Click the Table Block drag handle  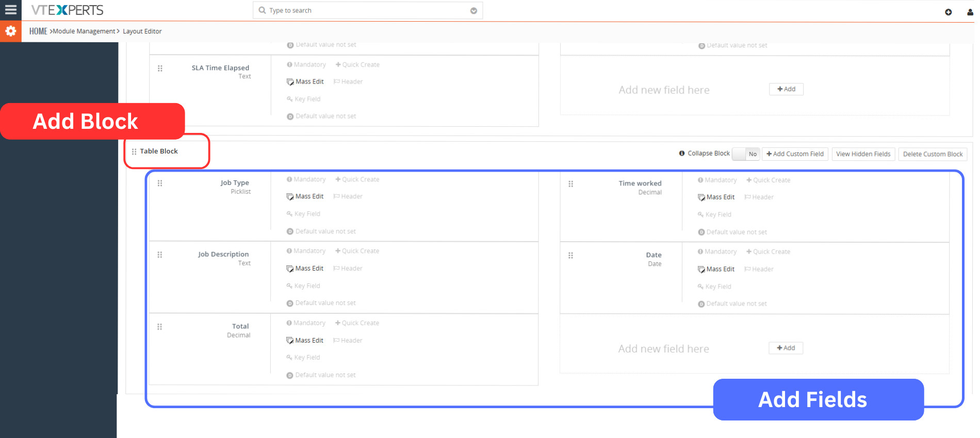134,151
